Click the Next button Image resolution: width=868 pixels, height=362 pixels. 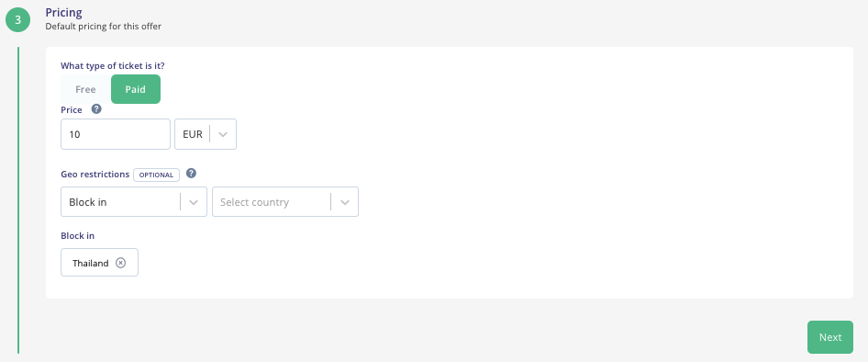[830, 337]
